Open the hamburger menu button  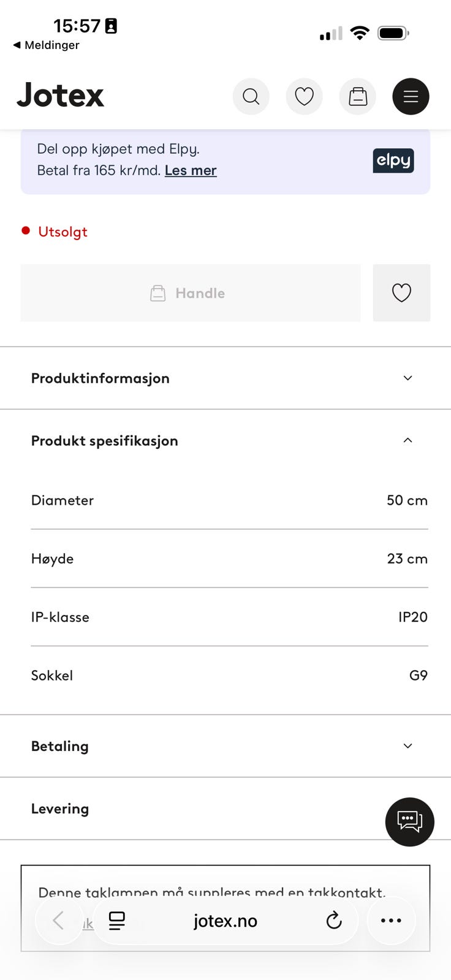tap(411, 97)
